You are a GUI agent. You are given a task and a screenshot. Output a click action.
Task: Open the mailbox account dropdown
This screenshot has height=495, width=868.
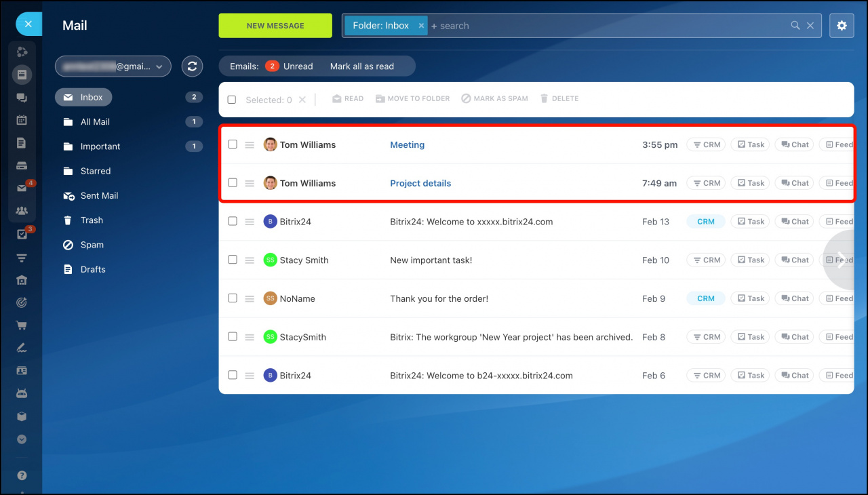tap(113, 66)
